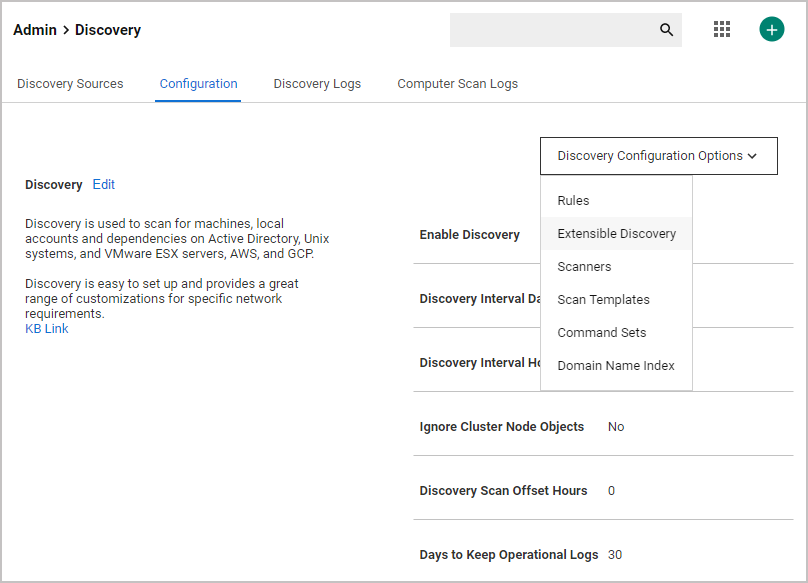Open the apps grid icon
808x583 pixels.
coord(722,30)
